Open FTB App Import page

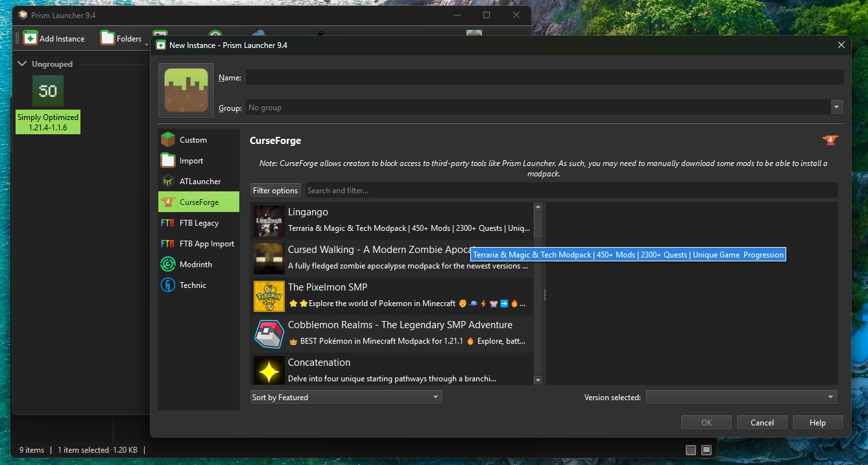tap(199, 243)
